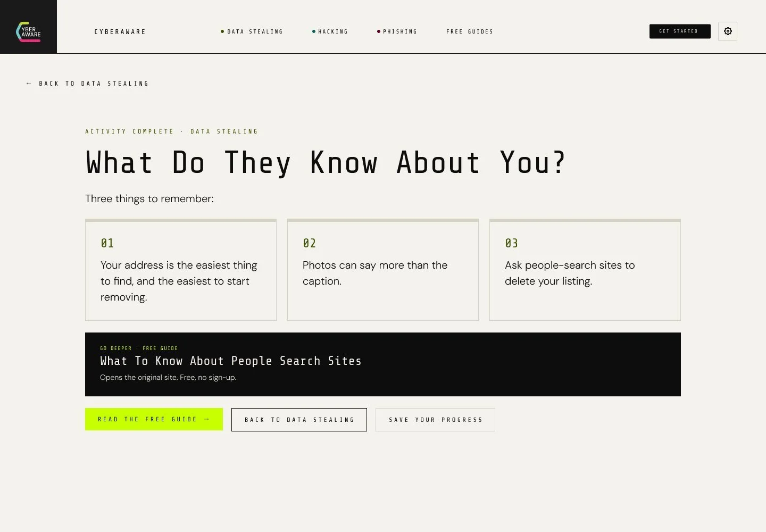Open the settings gear icon
Screen dimensions: 766x532
coord(727,31)
